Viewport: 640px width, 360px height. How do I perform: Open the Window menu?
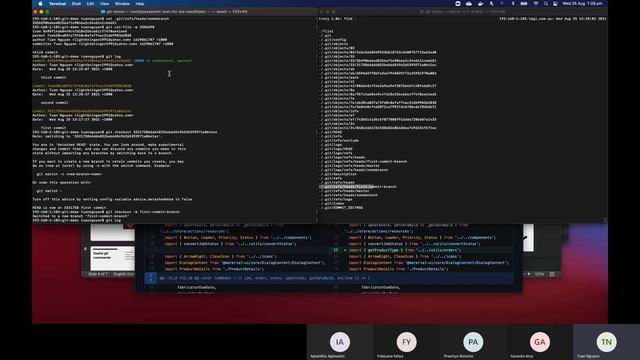[x=122, y=4]
